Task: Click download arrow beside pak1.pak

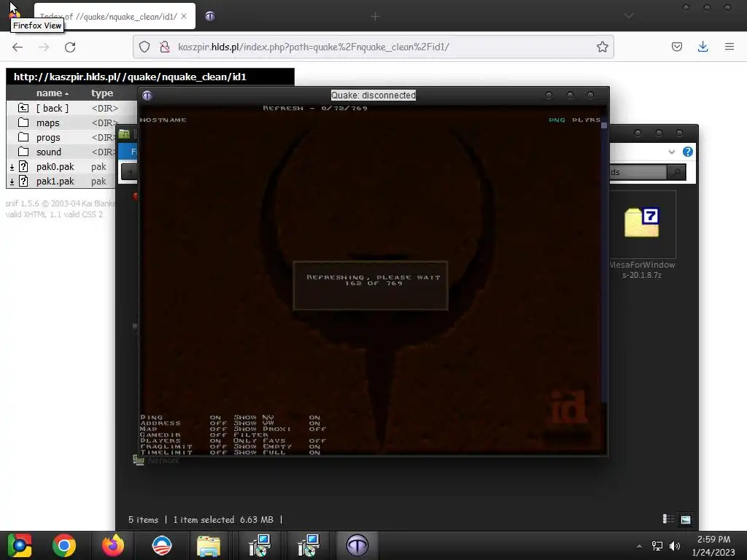Action: [x=12, y=182]
